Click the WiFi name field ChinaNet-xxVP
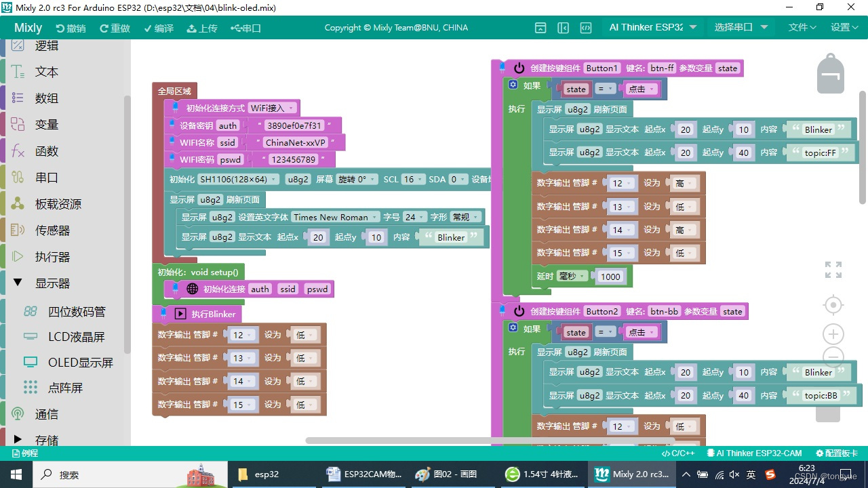This screenshot has height=488, width=868. pyautogui.click(x=296, y=142)
